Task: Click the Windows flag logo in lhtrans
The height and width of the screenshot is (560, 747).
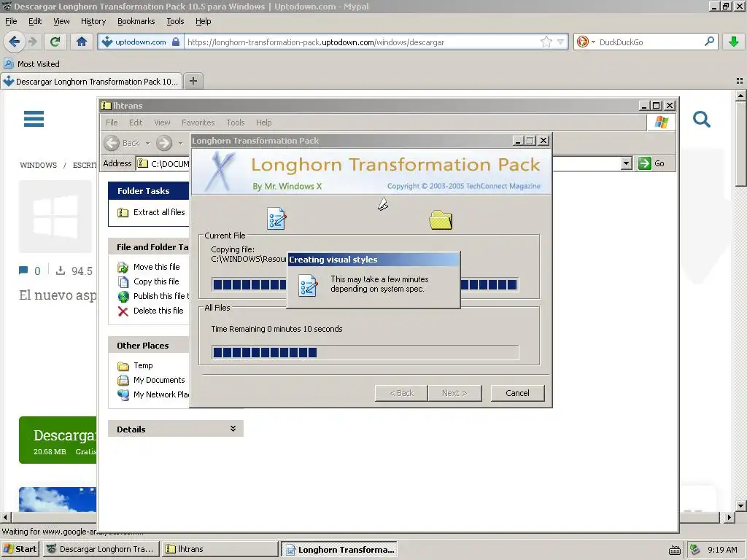Action: [x=661, y=122]
